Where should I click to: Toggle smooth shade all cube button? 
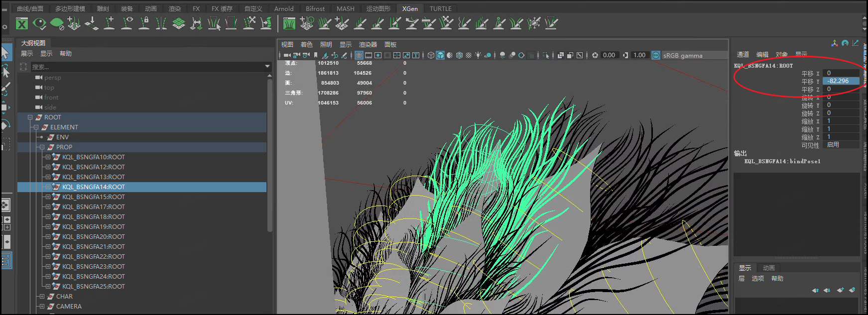point(440,55)
